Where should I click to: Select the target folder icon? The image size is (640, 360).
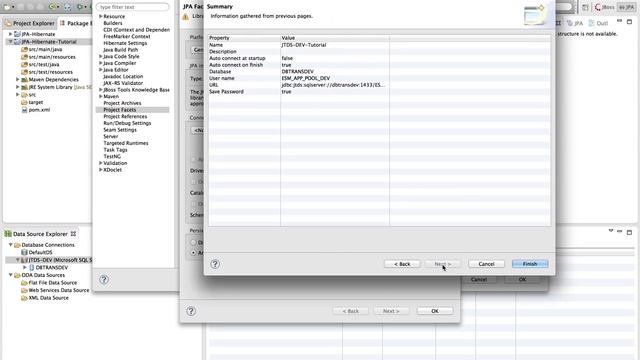(24, 102)
